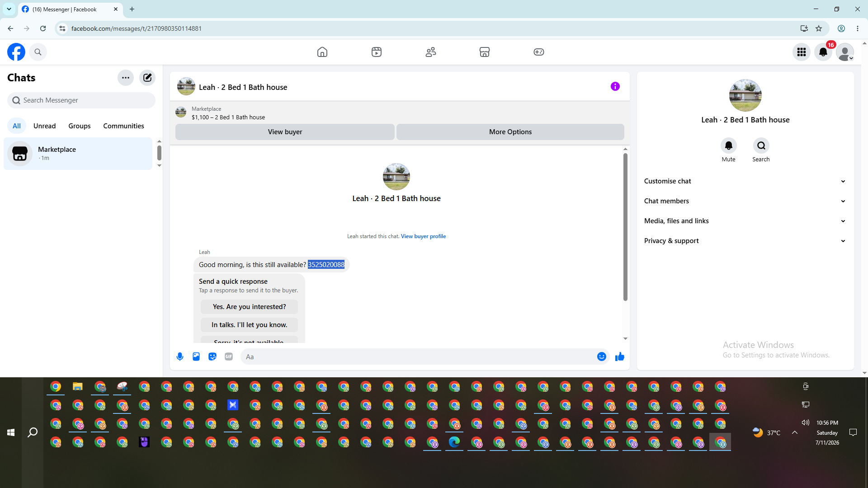868x488 pixels.
Task: Open a new browser tab
Action: point(132,9)
